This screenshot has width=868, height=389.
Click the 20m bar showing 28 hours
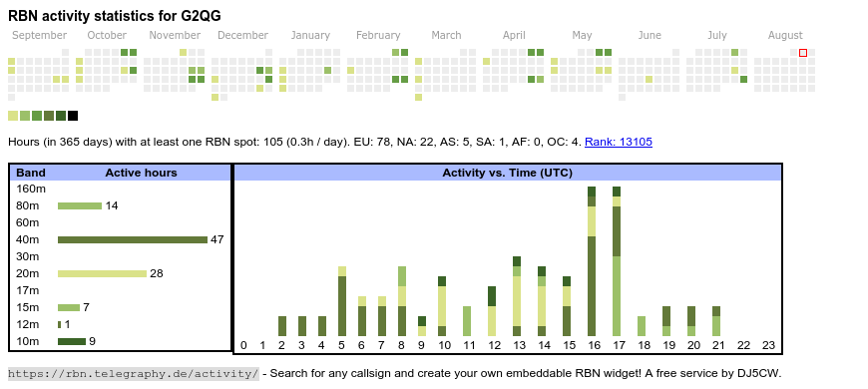(x=103, y=273)
